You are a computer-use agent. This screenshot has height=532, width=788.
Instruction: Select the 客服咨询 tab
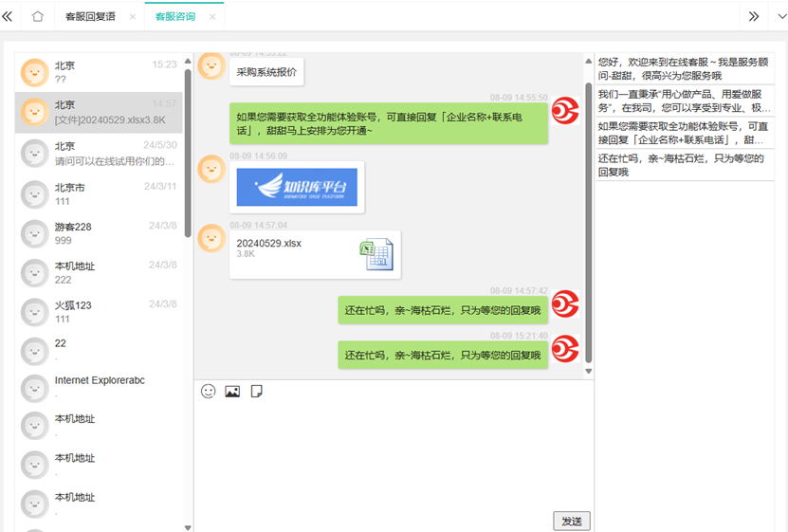coord(175,17)
